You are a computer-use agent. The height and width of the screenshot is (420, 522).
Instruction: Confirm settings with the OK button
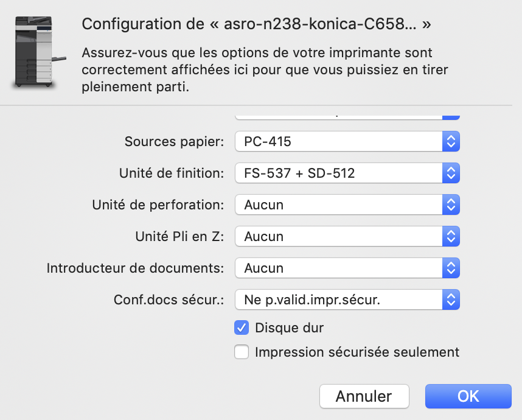468,396
